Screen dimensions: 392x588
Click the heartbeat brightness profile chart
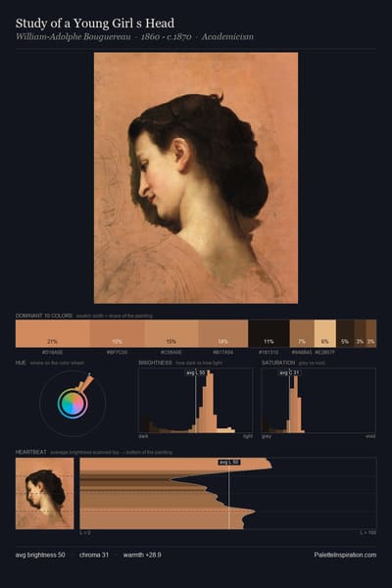[228, 494]
